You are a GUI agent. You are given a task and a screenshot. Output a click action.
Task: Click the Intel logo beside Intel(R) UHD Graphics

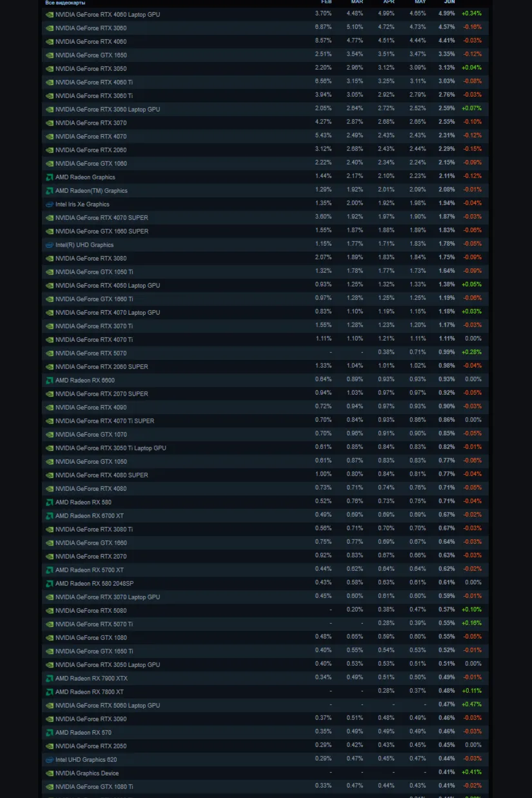pyautogui.click(x=50, y=244)
